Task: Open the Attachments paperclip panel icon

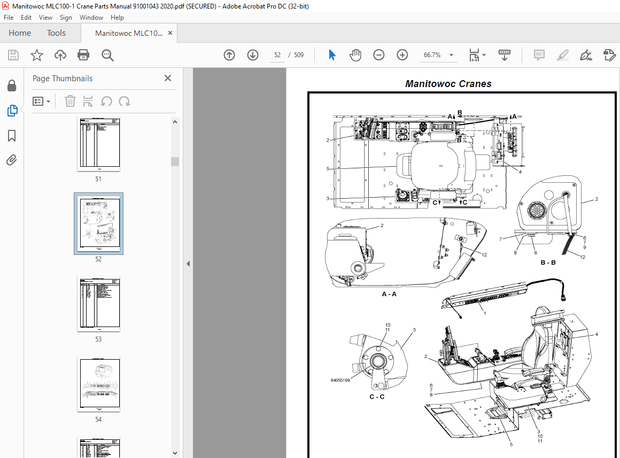Action: [x=12, y=160]
